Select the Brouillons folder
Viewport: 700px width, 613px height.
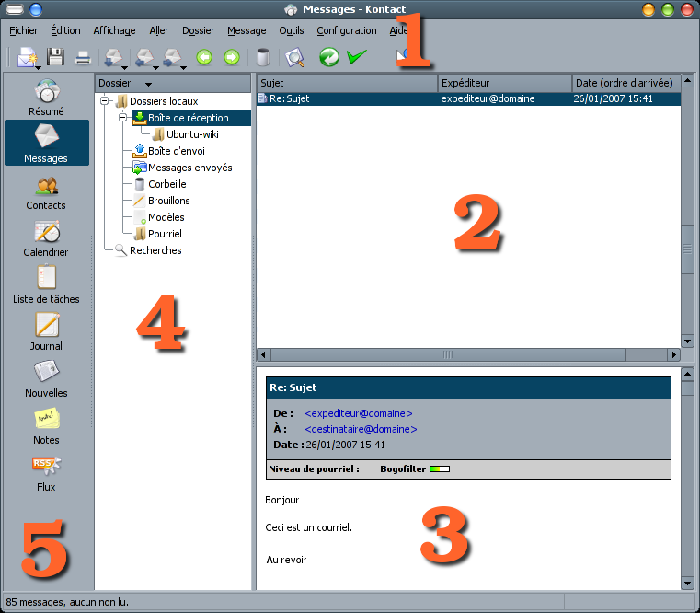(x=168, y=201)
